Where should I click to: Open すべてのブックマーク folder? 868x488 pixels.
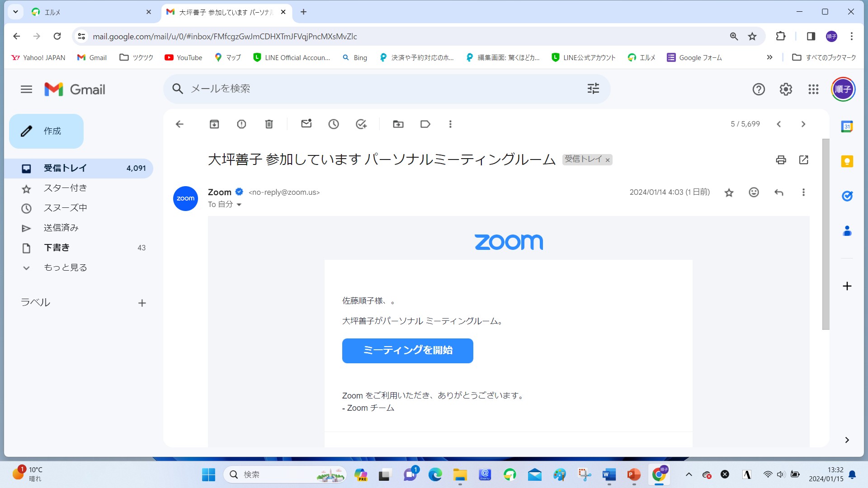point(824,58)
